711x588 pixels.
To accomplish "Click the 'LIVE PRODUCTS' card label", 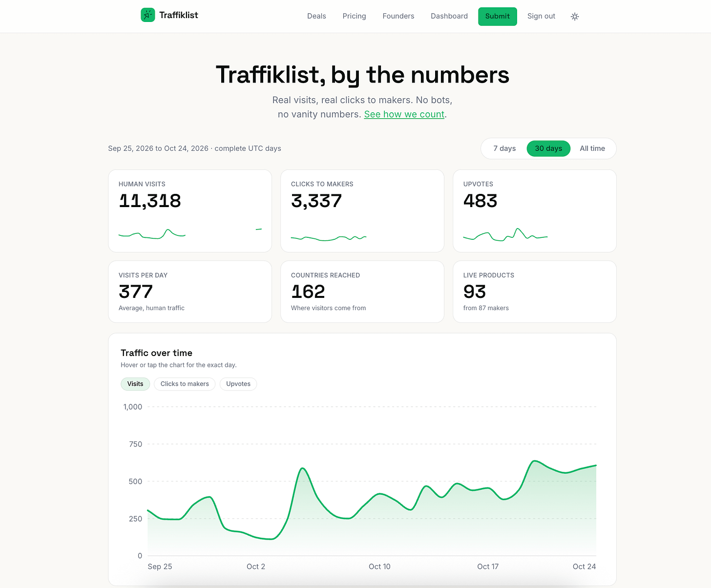I will [489, 275].
